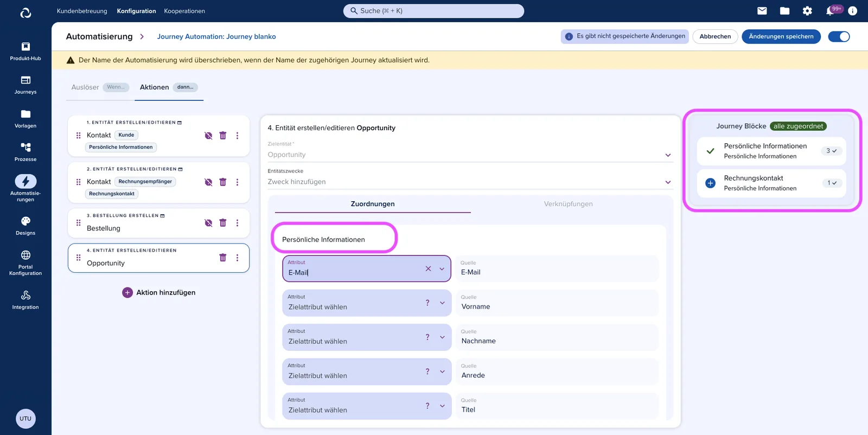The image size is (868, 435).
Task: Select Automatisierungen lightning icon in sidebar
Action: pos(25,181)
